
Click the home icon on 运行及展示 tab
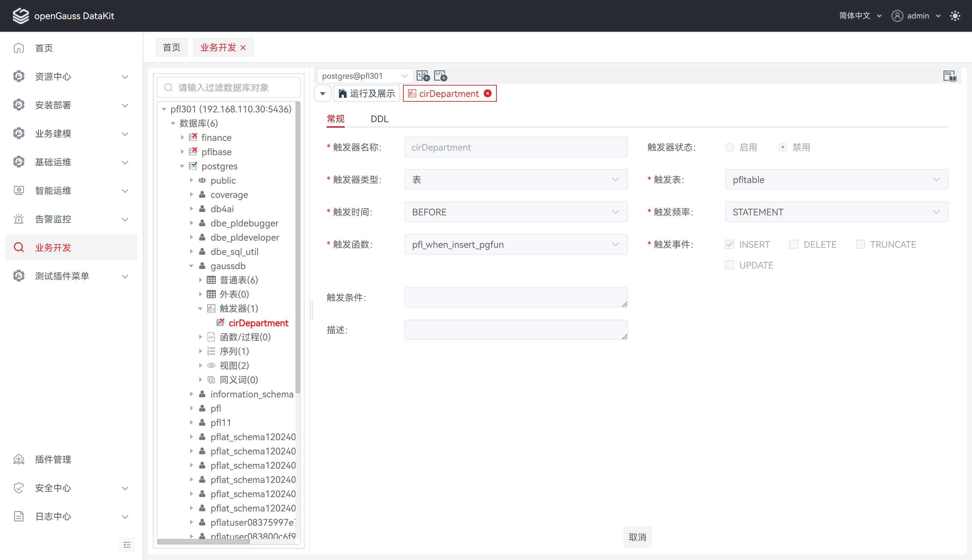[342, 94]
